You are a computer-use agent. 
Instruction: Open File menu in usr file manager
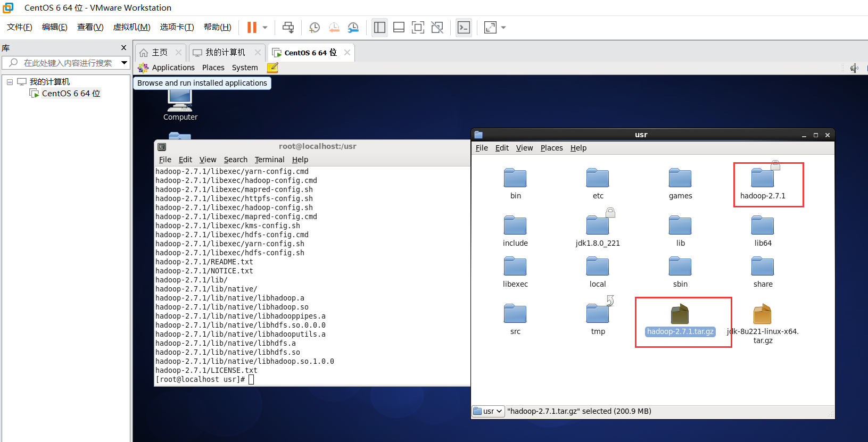(482, 148)
